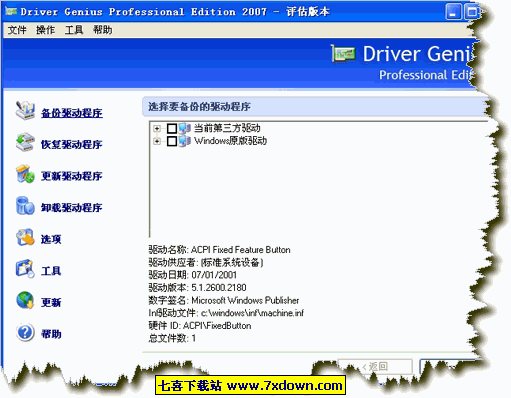This screenshot has width=511, height=398.
Task: Click the 备份驱动程序 sidebar link
Action: tap(72, 113)
